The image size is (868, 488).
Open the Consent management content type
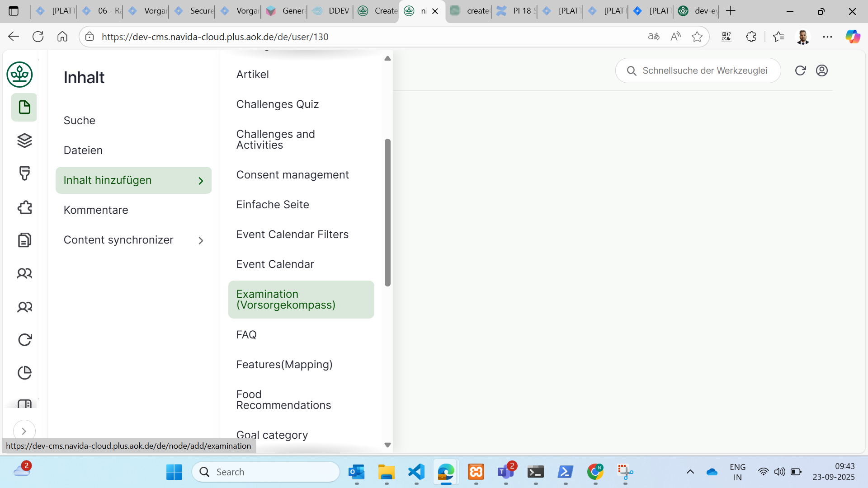click(x=292, y=175)
